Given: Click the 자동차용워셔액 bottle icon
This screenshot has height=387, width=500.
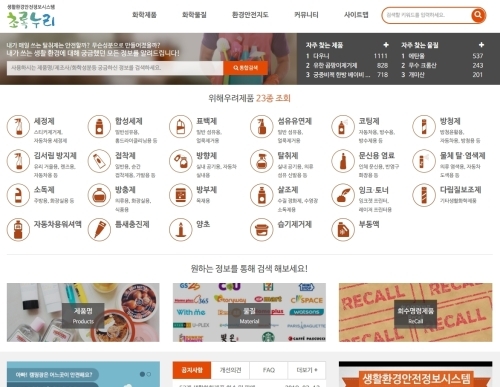Looking at the screenshot, I should (x=18, y=230).
